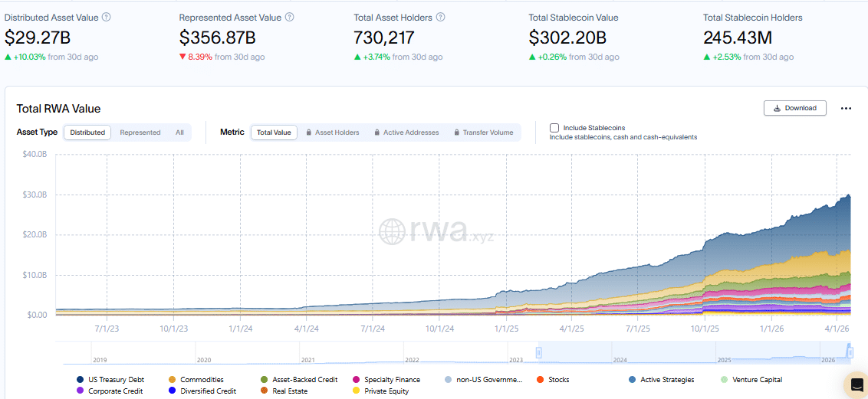
Task: Click lock icon on Asset Holders metric
Action: coord(309,132)
